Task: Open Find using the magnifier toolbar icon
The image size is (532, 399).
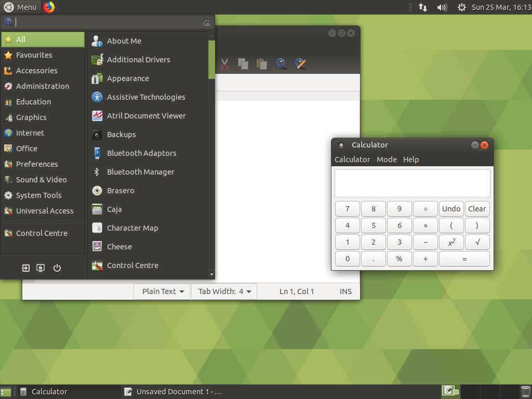Action: tap(281, 64)
